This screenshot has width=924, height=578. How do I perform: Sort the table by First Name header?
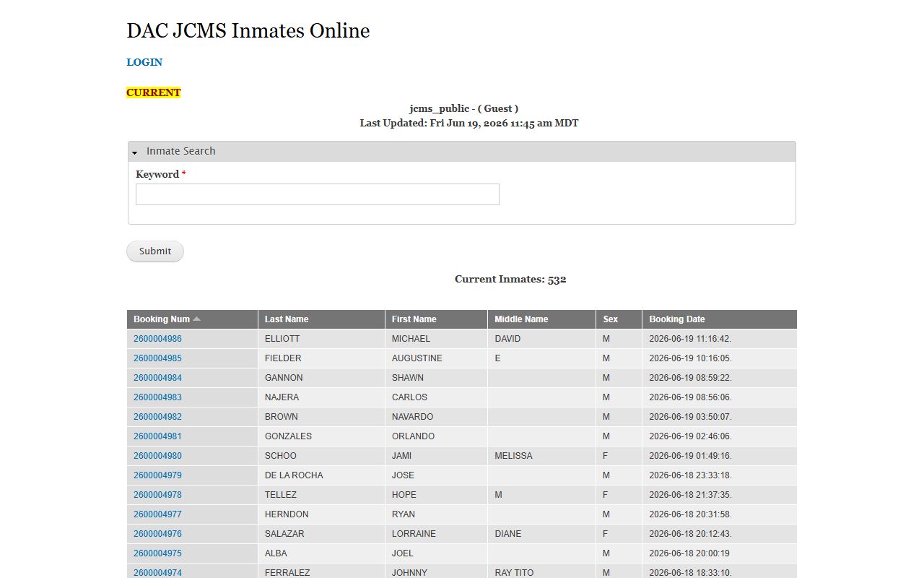414,319
